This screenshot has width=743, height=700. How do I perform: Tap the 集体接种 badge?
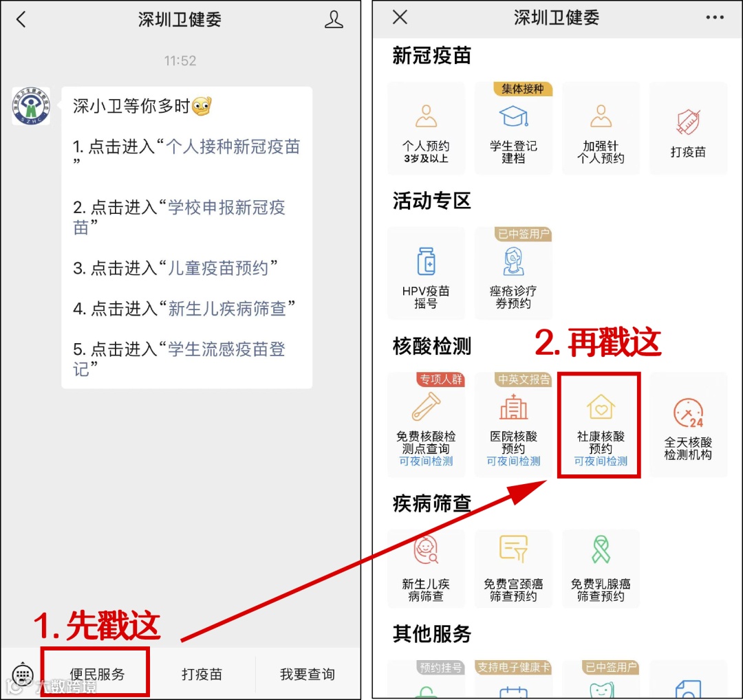[523, 89]
